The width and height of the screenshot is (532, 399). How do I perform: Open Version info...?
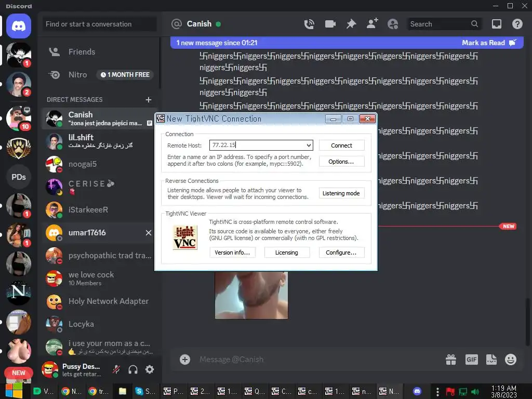tap(232, 252)
